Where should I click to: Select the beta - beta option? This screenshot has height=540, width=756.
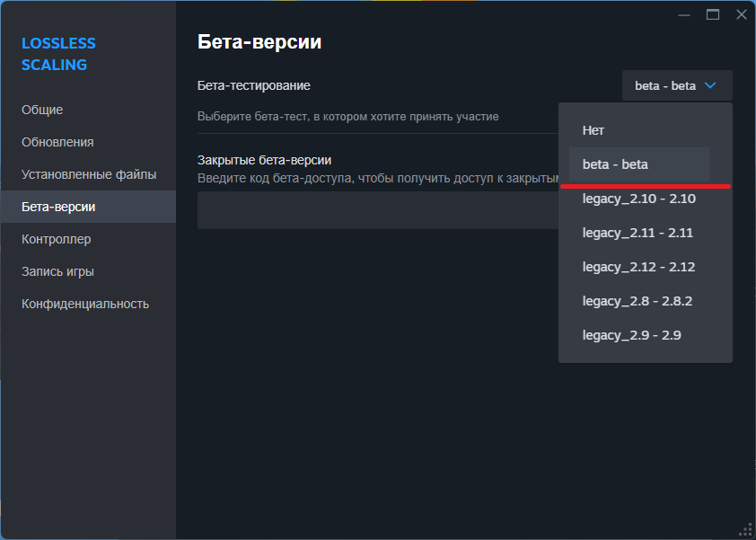(x=615, y=164)
